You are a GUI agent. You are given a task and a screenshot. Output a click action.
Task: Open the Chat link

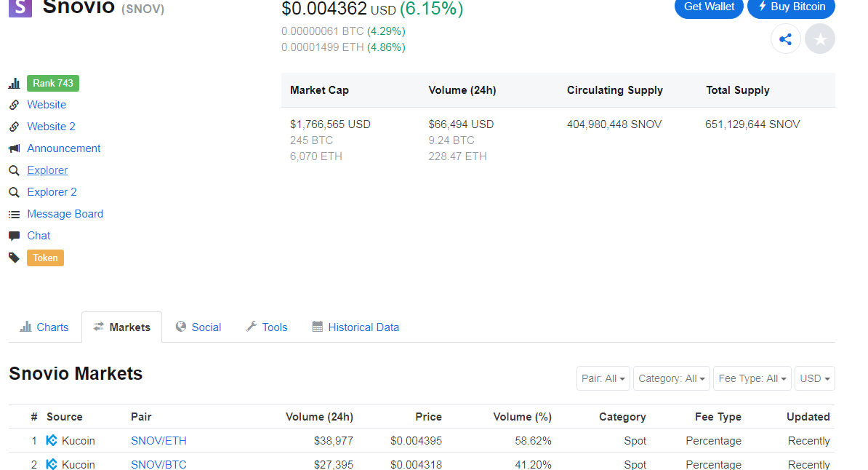[x=39, y=236]
